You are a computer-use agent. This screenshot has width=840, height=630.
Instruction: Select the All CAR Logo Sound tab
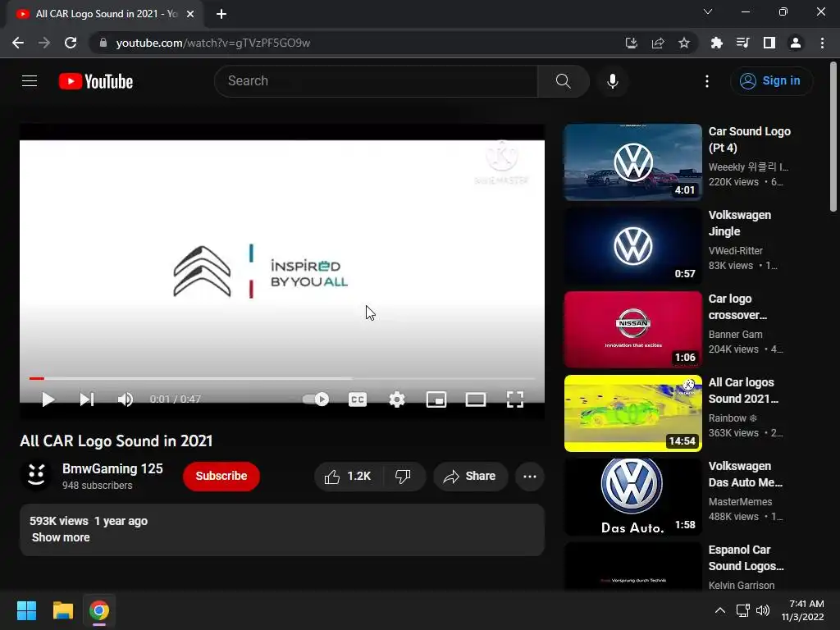pyautogui.click(x=105, y=14)
